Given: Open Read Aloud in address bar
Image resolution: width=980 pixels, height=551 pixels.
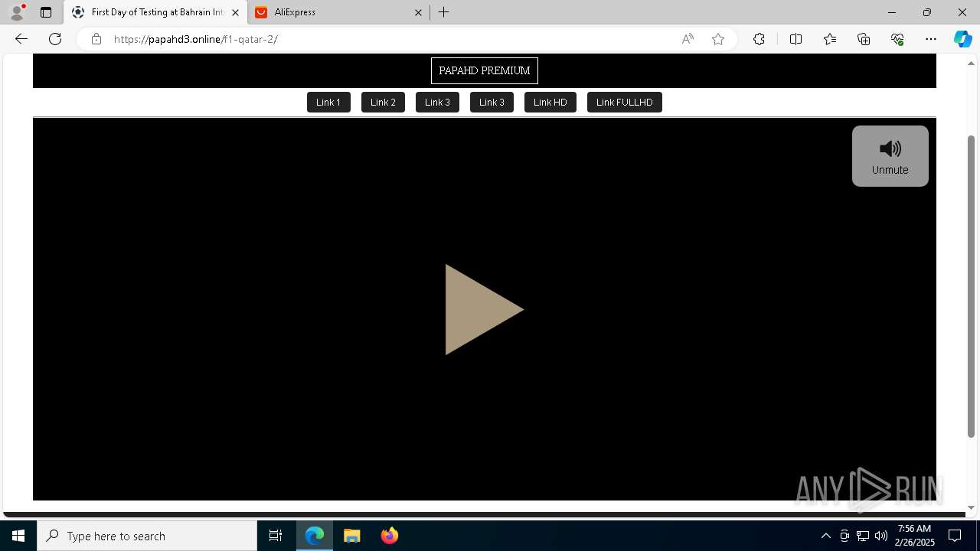Looking at the screenshot, I should [688, 39].
